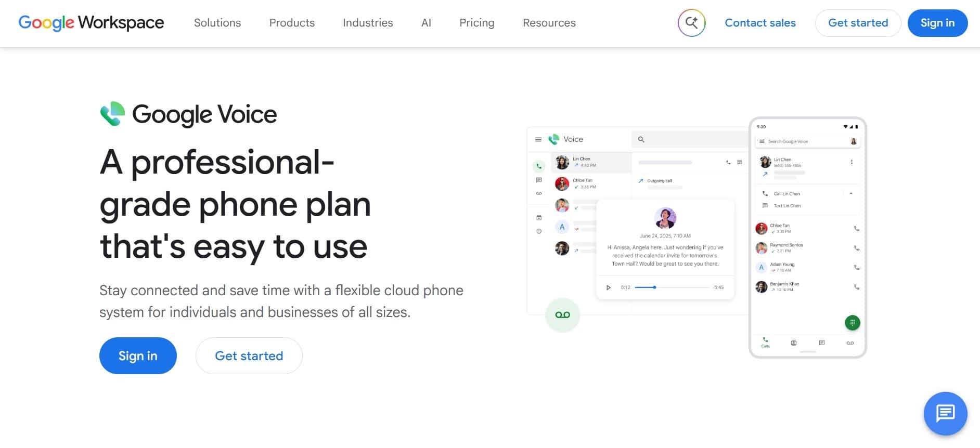This screenshot has height=448, width=980.
Task: Click the Contact sales link
Action: [760, 23]
